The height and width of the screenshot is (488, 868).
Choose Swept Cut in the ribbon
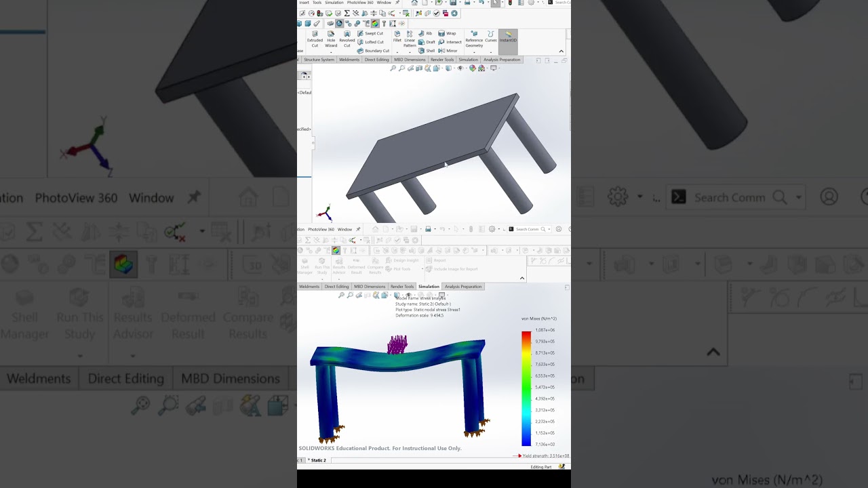370,33
